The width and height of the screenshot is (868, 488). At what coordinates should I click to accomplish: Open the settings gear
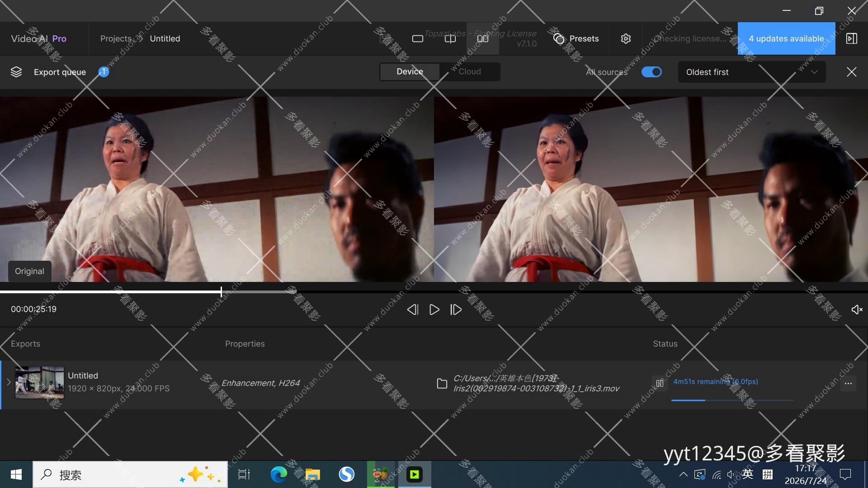point(626,39)
